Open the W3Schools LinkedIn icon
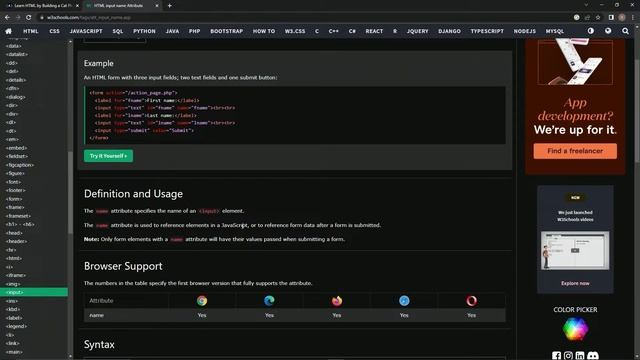The image size is (640, 360). tap(580, 356)
